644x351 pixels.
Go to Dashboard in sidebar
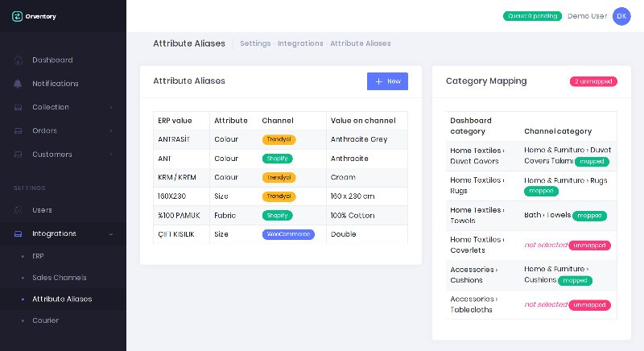[x=52, y=60]
